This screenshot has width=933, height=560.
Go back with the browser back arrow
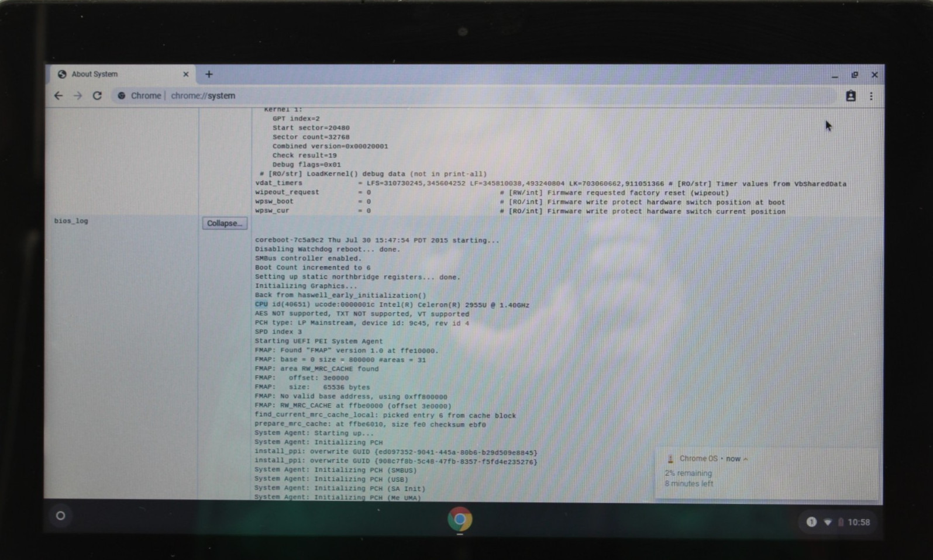coord(58,96)
